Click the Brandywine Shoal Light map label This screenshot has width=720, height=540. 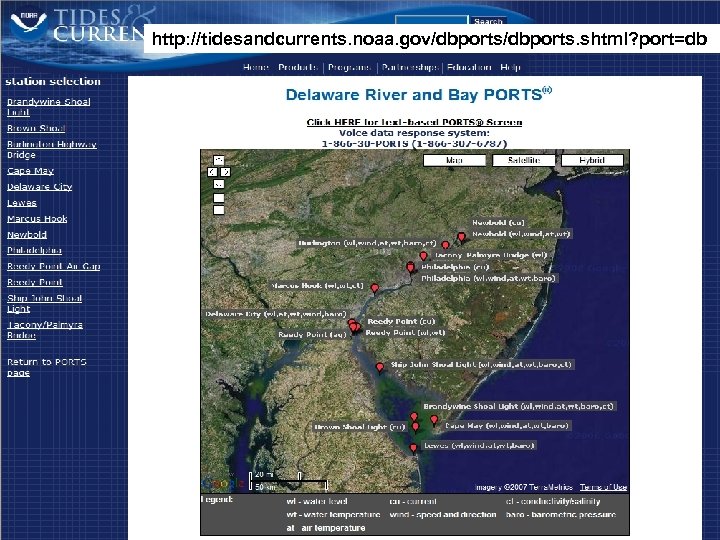(x=518, y=406)
